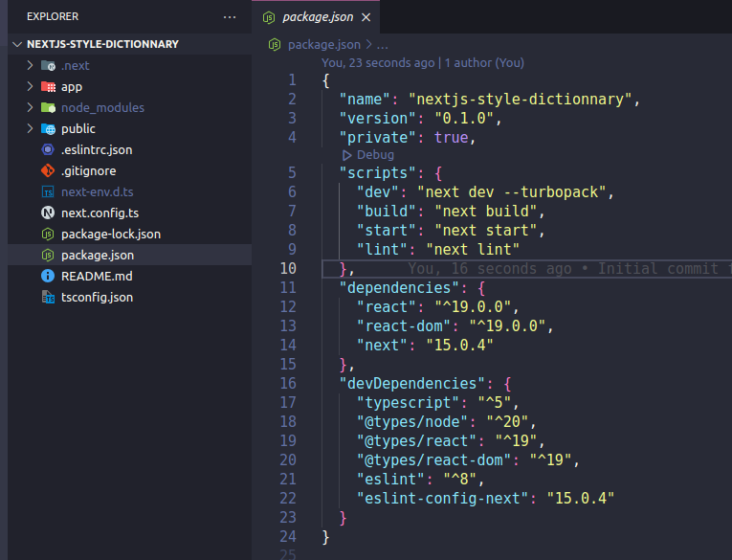Viewport: 732px width, 560px height.
Task: Click the Node icon in the editor tab
Action: click(269, 18)
